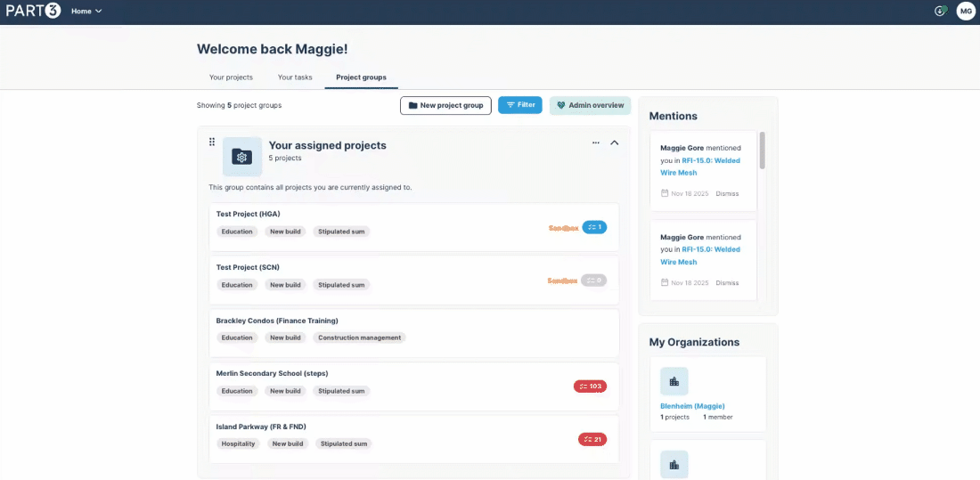The width and height of the screenshot is (980, 480).
Task: Click the Sandbox label on Test Project (SCN)
Action: point(564,281)
